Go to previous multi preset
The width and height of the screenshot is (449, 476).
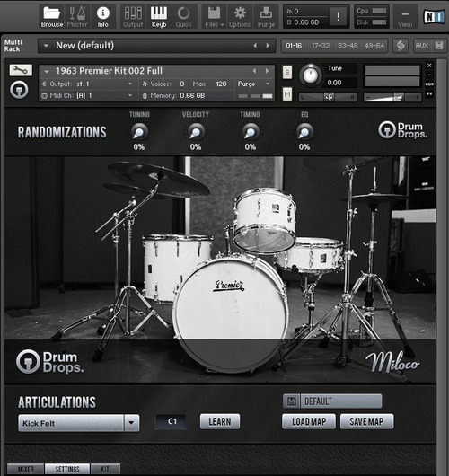[255, 46]
